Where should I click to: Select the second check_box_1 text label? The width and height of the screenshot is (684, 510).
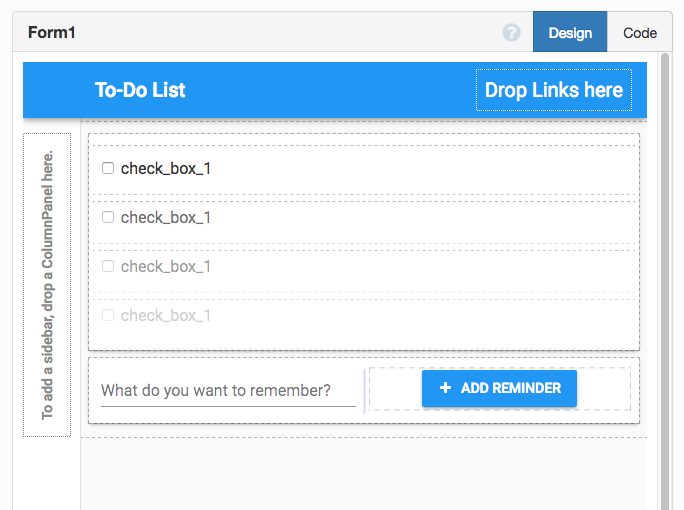pos(166,217)
